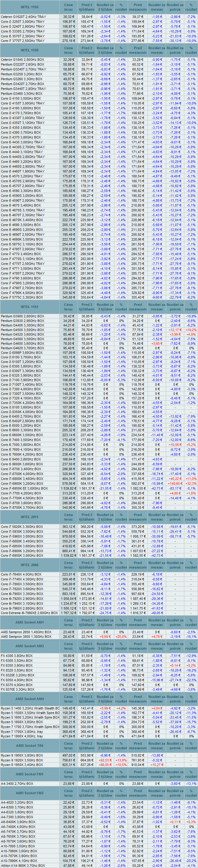Click 'Pred 2 týždňami' header in INTEL 2066 section
198x868 pixels.
tap(87, 565)
